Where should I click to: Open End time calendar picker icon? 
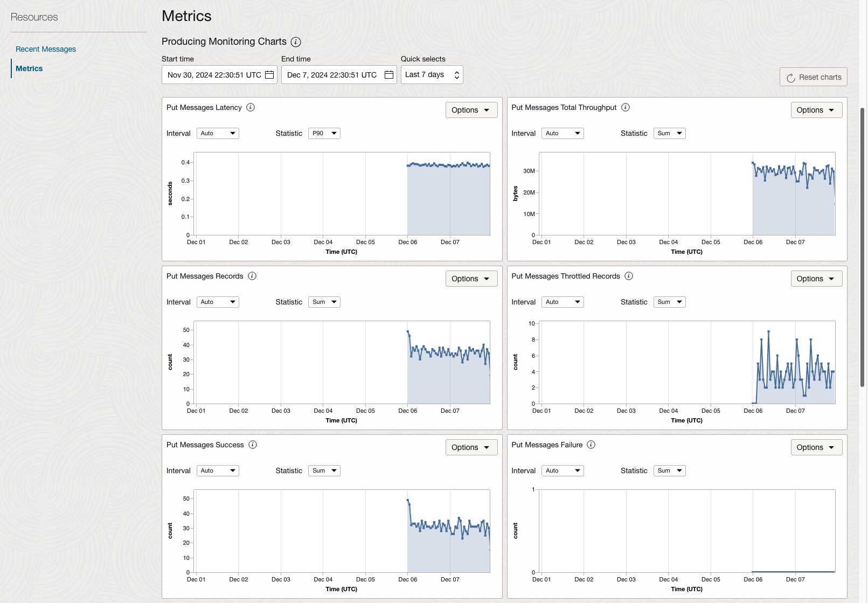389,75
